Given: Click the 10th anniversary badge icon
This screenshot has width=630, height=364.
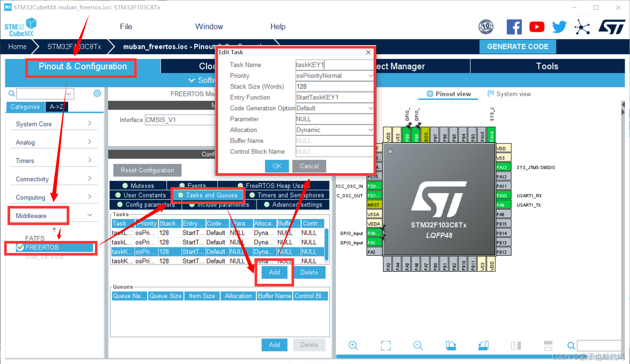Looking at the screenshot, I should (x=486, y=27).
